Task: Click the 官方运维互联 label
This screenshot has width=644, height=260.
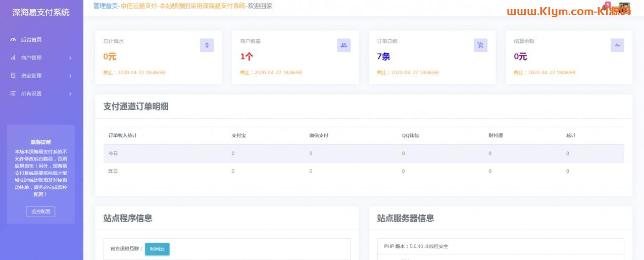Action: (127, 249)
